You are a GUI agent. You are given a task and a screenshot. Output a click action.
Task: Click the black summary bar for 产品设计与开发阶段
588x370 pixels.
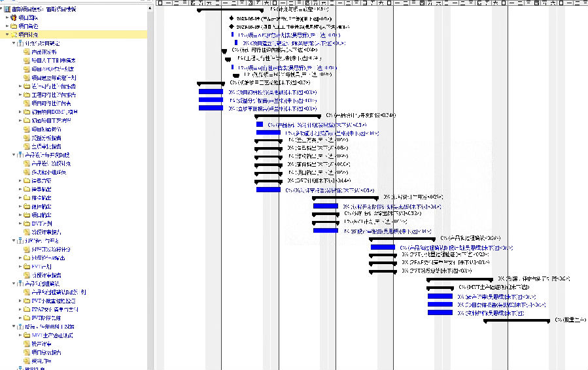[288, 116]
